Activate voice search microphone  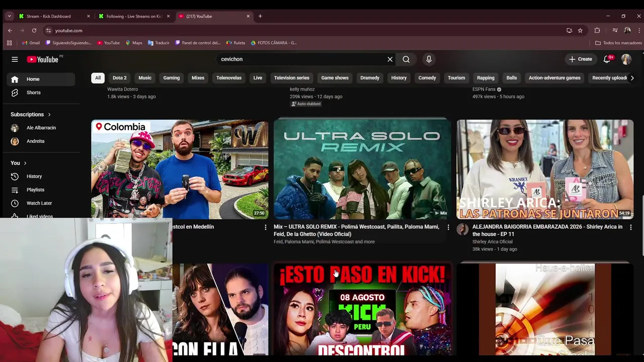429,59
